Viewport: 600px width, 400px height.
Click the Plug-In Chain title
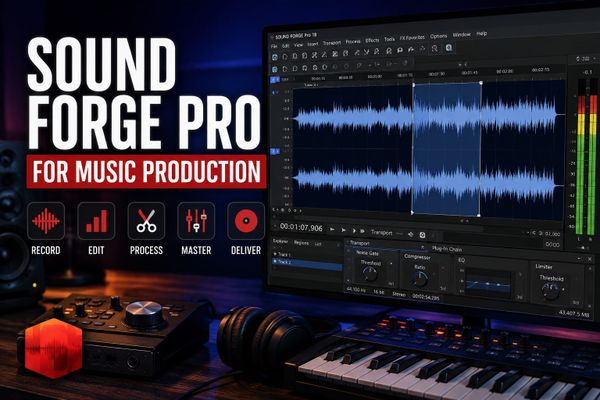(447, 249)
